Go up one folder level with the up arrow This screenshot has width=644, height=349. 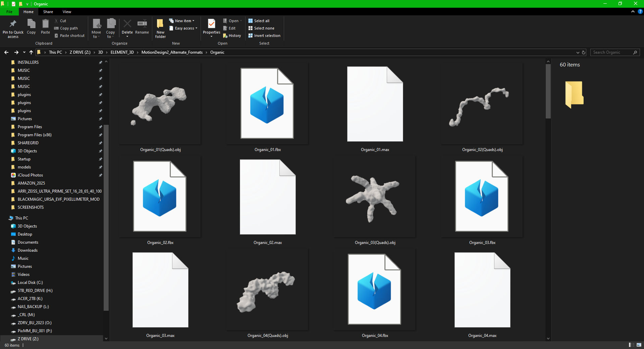31,52
